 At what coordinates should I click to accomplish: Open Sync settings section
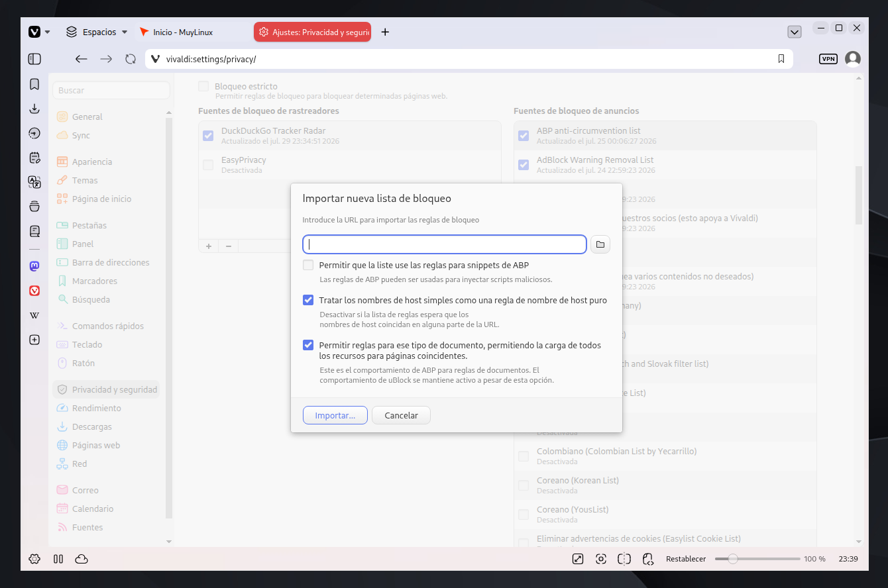(x=81, y=135)
